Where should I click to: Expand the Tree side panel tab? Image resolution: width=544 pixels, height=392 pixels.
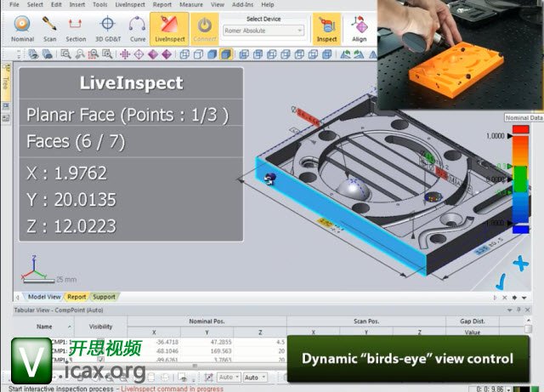(6, 82)
